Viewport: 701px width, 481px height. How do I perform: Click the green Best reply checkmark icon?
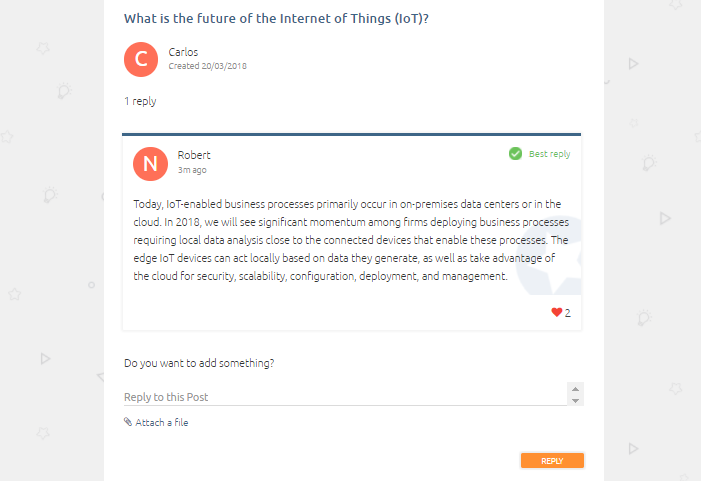[515, 154]
